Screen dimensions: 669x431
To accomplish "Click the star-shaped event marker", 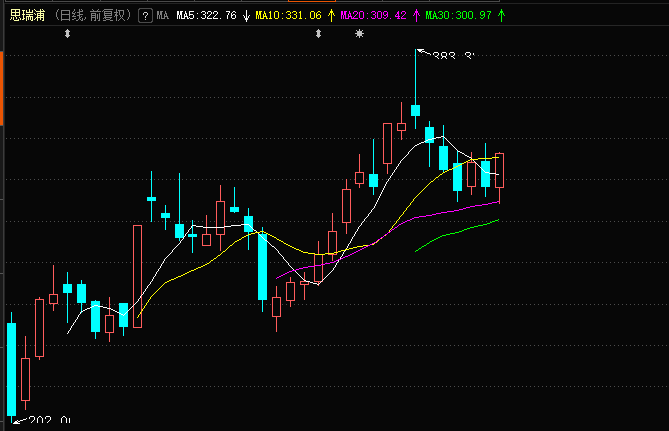I will (360, 34).
